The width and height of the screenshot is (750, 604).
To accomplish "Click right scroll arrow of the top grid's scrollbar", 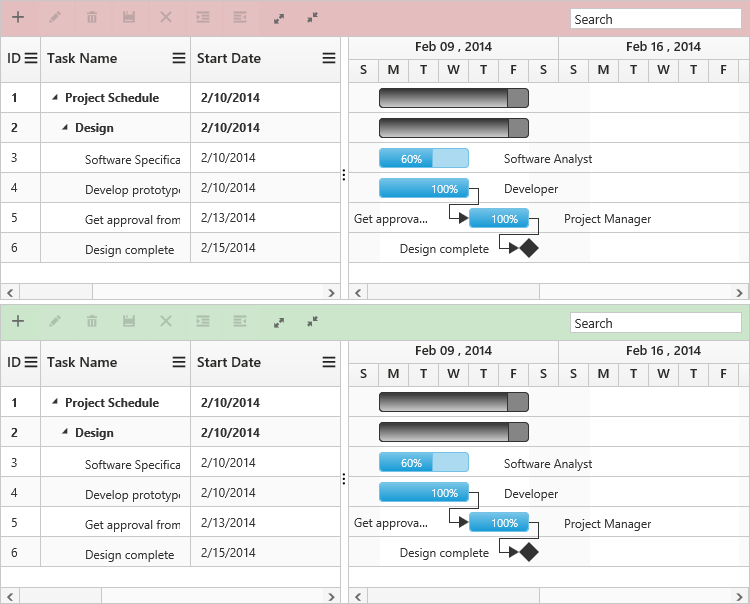I will 333,292.
